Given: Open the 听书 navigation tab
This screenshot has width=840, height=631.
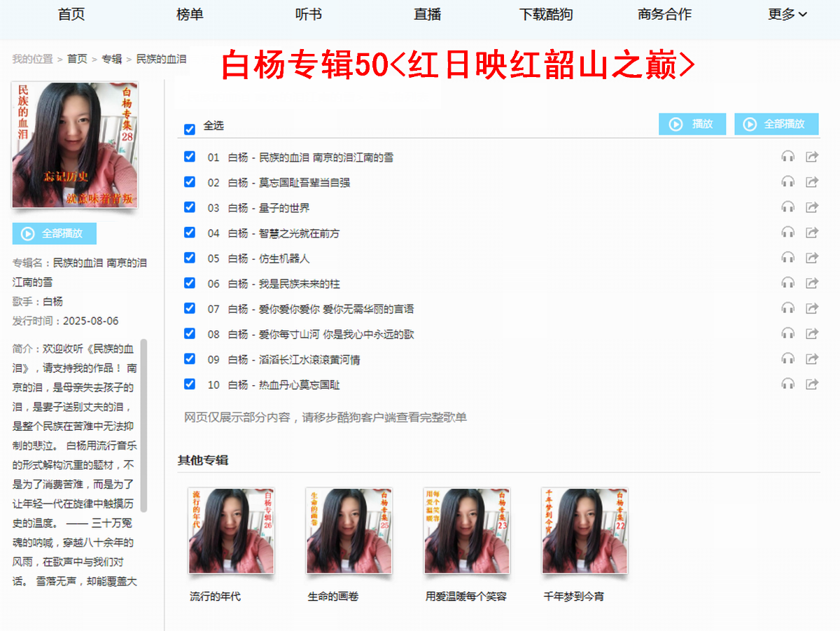Looking at the screenshot, I should pyautogui.click(x=309, y=14).
